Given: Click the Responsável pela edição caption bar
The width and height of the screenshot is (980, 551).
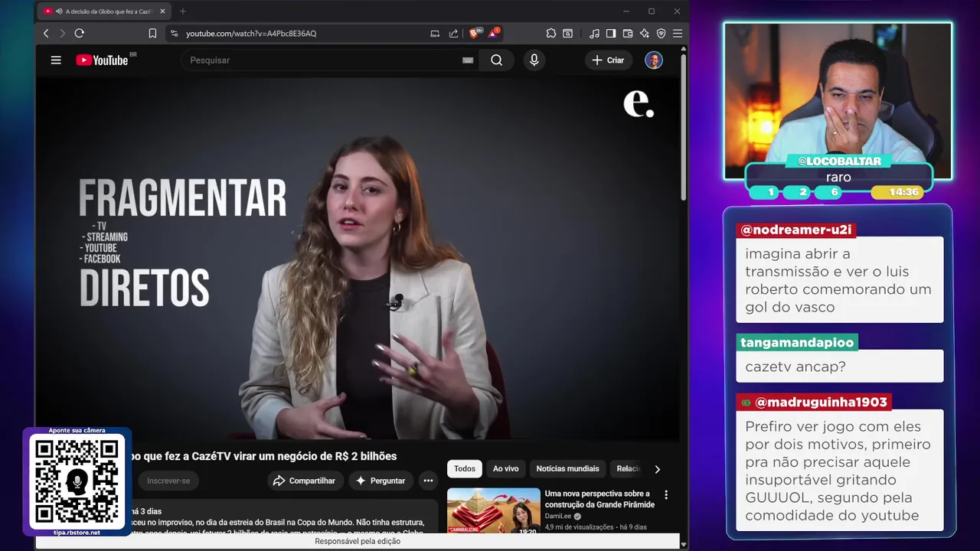Looking at the screenshot, I should pos(358,541).
